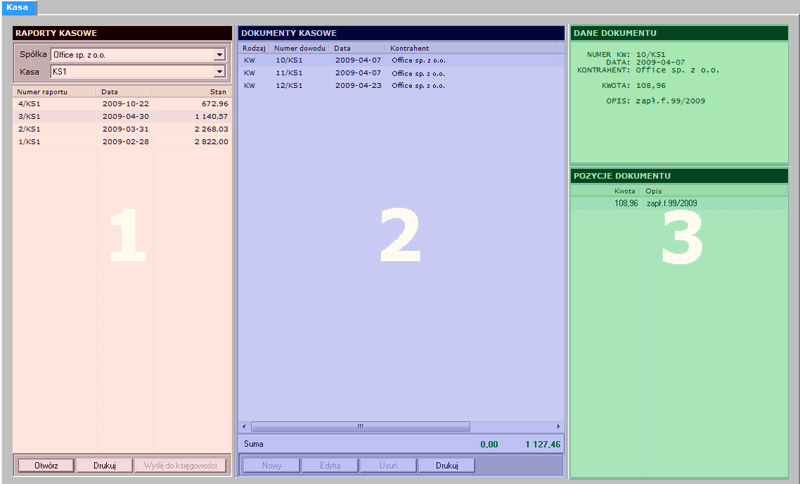Screen dimensions: 800x484
Task: Click date 2009-02-28 in reports
Action: (126, 142)
